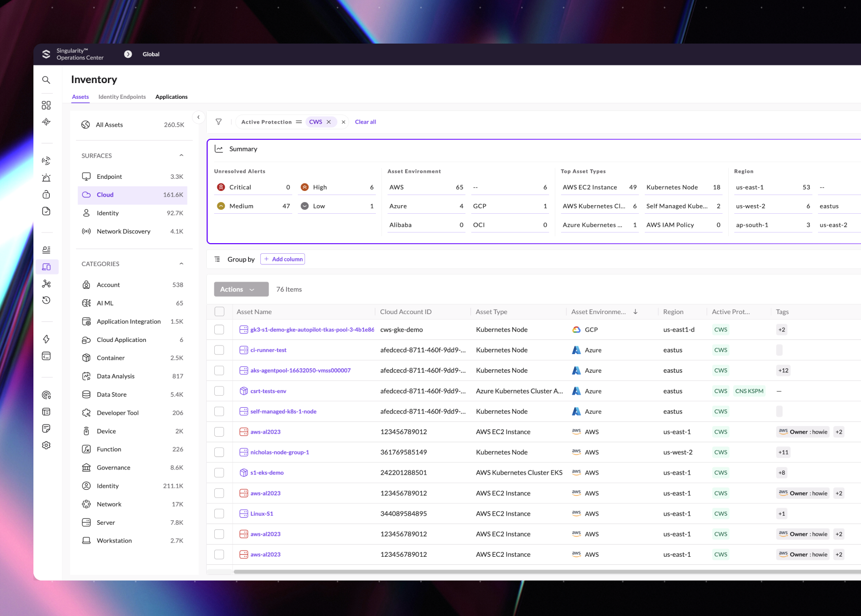The height and width of the screenshot is (616, 861).
Task: Click the history clock icon in sidebar
Action: click(46, 300)
